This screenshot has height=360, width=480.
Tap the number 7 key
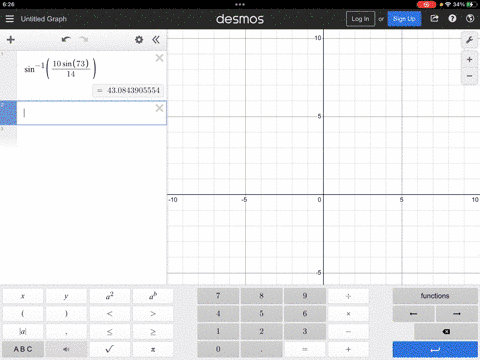tap(218, 296)
